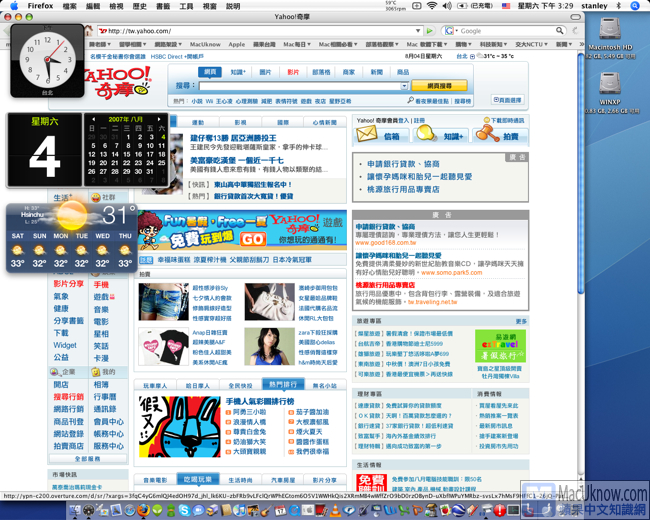
Task: Select the 圖片 search tab on Yahoo
Action: (x=265, y=72)
